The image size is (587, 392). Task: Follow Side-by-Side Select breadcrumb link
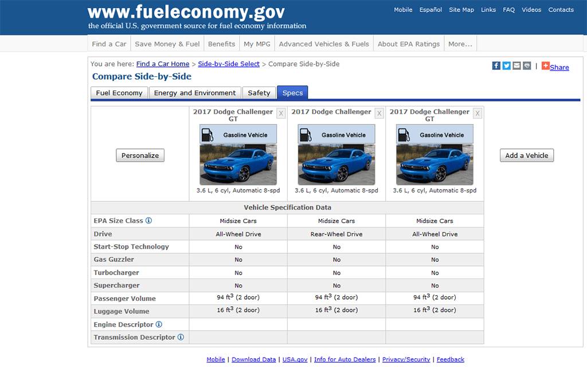coord(229,64)
